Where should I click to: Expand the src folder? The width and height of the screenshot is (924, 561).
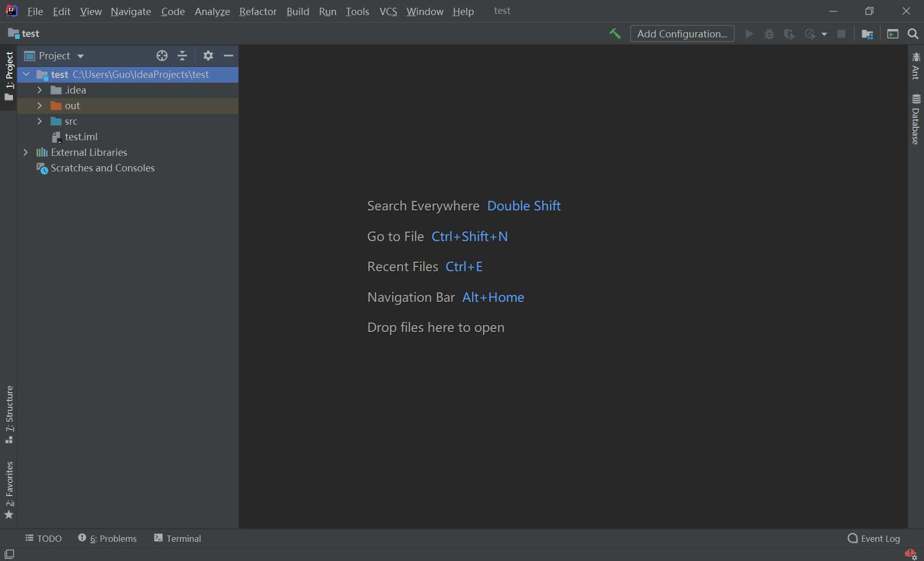[39, 121]
